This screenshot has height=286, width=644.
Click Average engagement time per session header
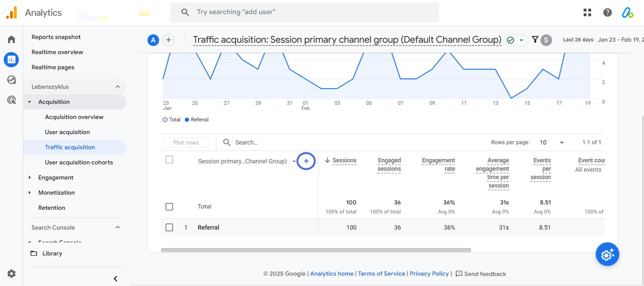tap(492, 173)
